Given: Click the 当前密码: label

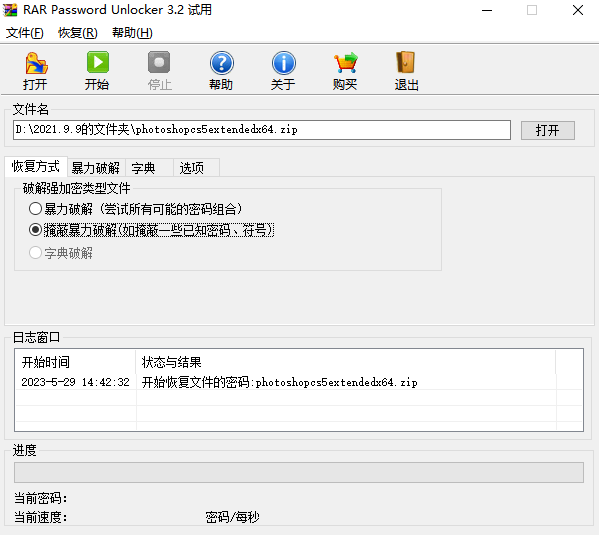Looking at the screenshot, I should coord(40,498).
